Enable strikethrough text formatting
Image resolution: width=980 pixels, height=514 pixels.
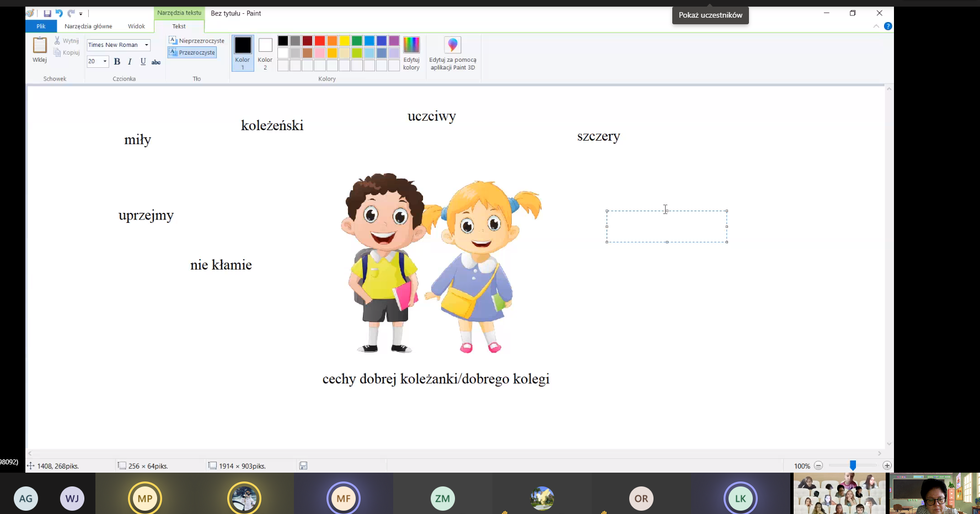click(x=156, y=62)
